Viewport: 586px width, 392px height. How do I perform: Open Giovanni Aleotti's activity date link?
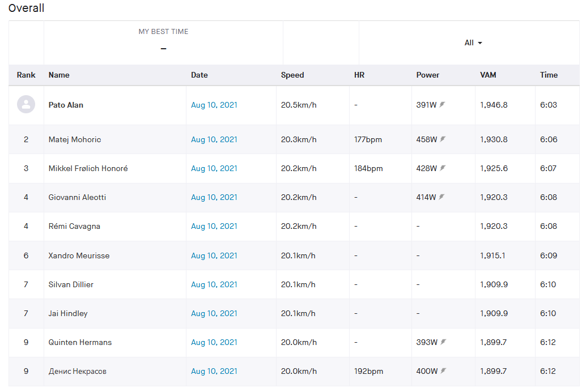click(x=214, y=197)
